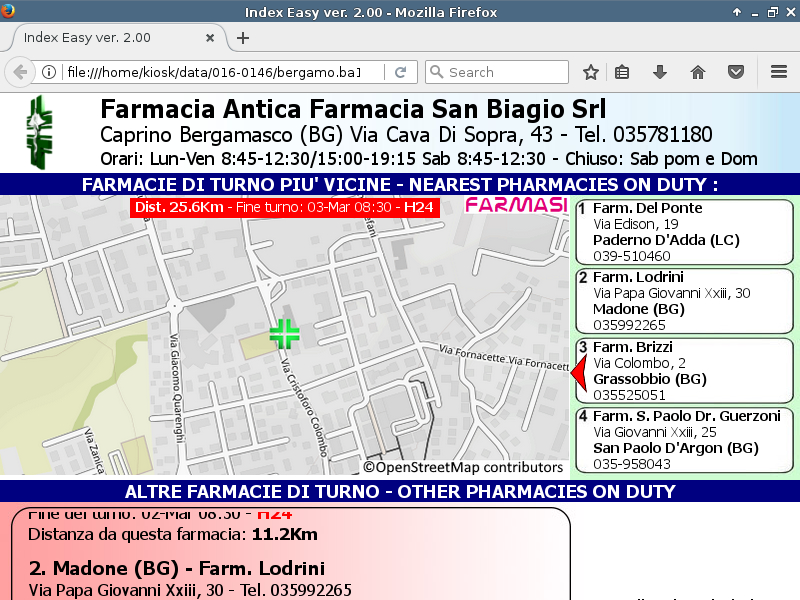The image size is (800, 600).
Task: Open the Firefox hamburger menu
Action: (x=779, y=72)
